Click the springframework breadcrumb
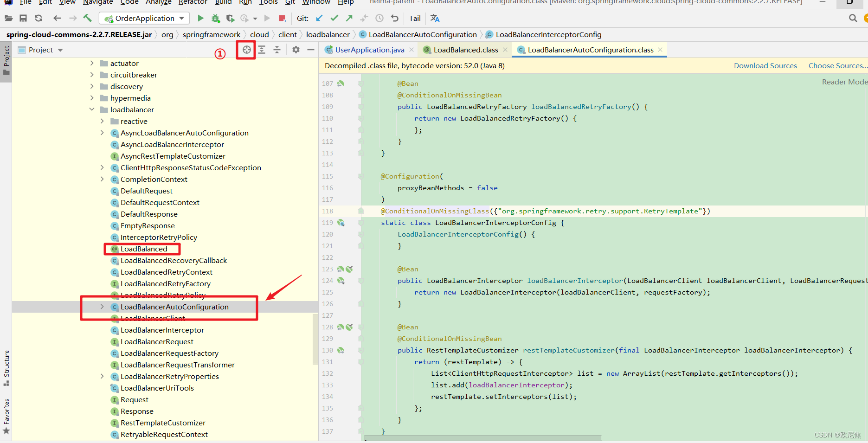 (212, 34)
